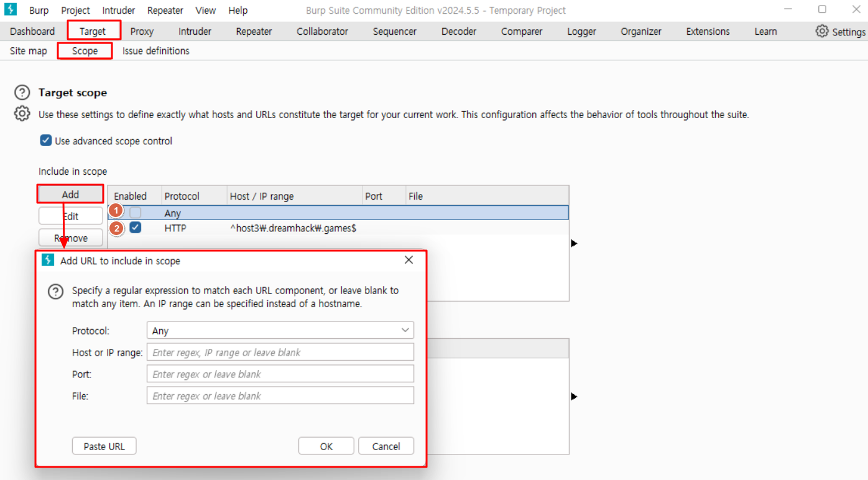Open the Repeater menu in menu bar

pyautogui.click(x=165, y=11)
